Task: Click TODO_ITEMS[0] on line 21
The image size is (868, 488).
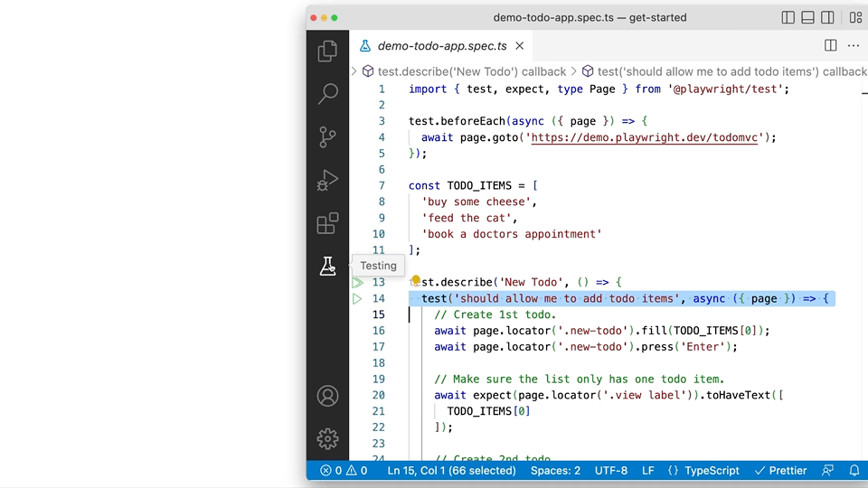Action: [488, 411]
